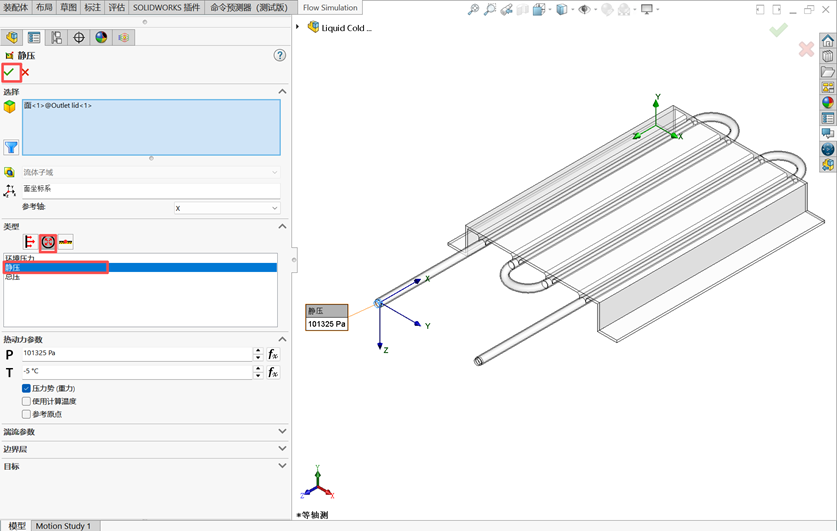Confirm static pressure with green checkmark

tap(10, 72)
